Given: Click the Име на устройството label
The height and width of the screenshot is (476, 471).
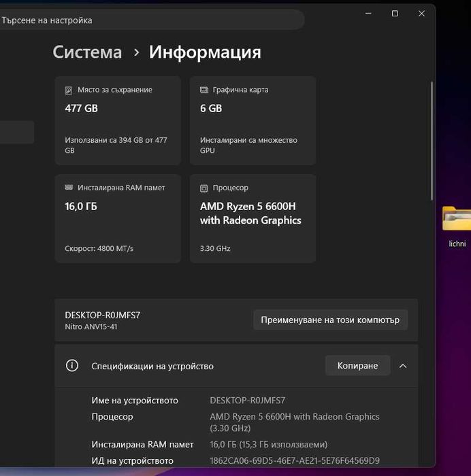Looking at the screenshot, I should [135, 401].
